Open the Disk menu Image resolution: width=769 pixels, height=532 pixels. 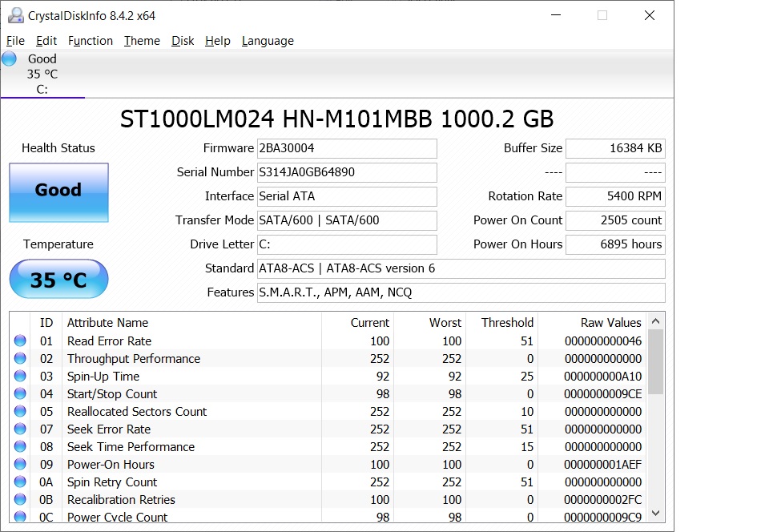click(183, 41)
